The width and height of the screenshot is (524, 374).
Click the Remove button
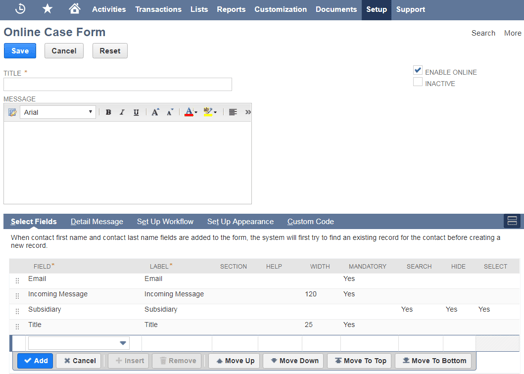(x=177, y=361)
